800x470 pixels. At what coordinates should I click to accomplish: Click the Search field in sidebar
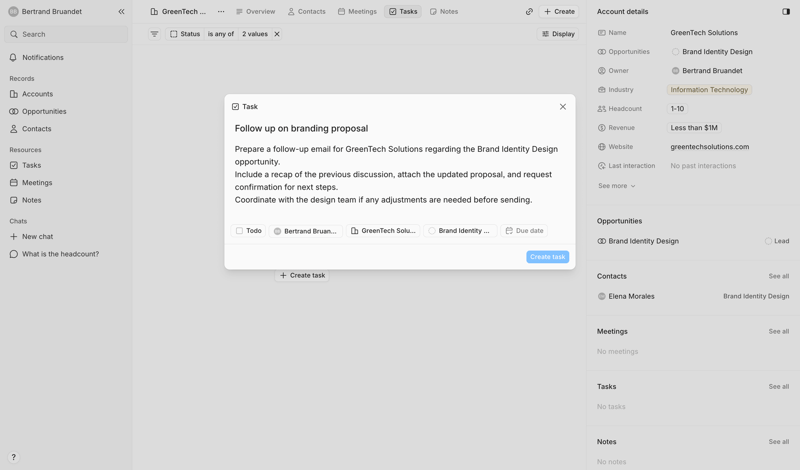coord(68,34)
